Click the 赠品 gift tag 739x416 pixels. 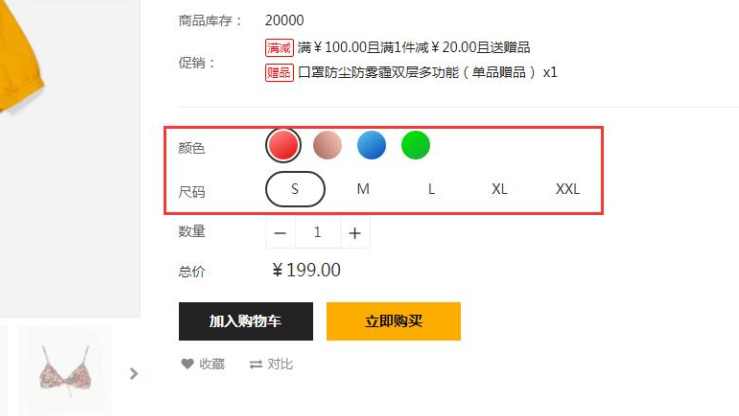279,73
